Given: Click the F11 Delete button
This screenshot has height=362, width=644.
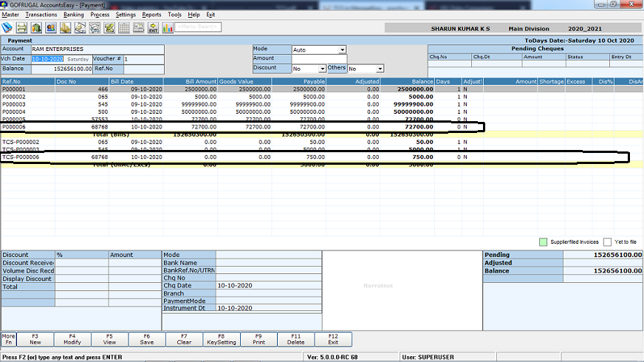Looking at the screenshot, I should 296,339.
